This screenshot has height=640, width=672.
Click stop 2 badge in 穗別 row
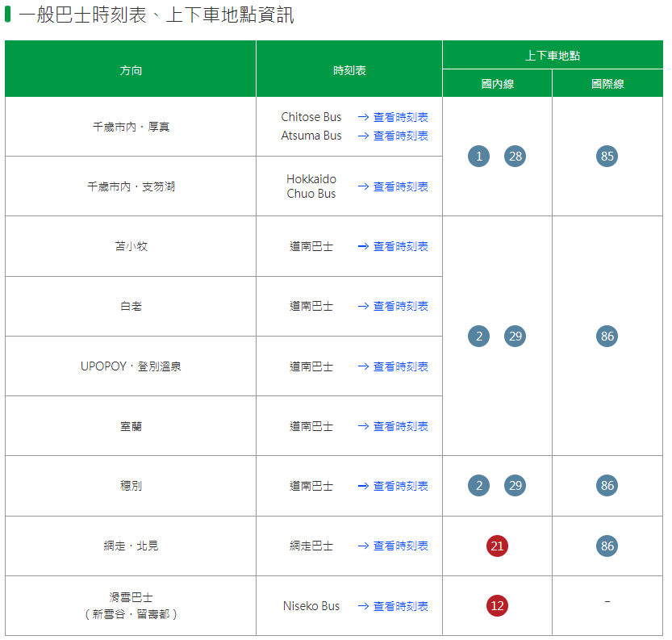(478, 486)
